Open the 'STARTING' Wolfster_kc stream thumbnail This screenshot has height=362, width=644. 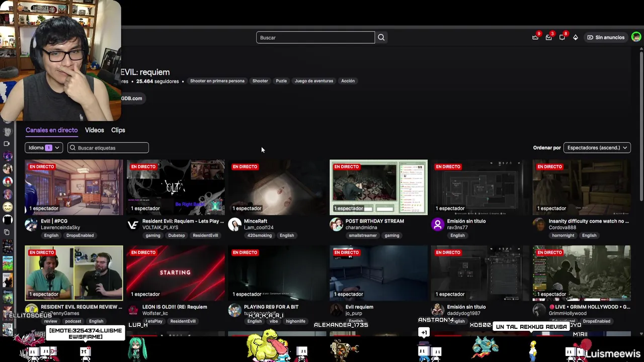point(176,273)
